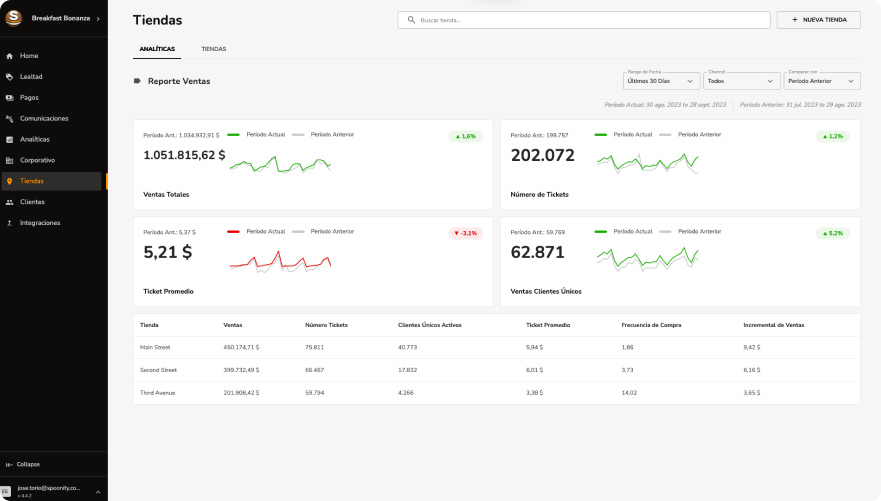This screenshot has height=501, width=881.
Task: Sort by Número Tickets column header
Action: point(326,325)
